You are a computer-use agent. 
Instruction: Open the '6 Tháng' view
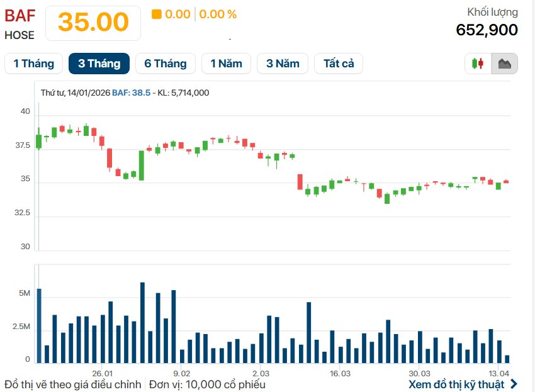click(165, 63)
